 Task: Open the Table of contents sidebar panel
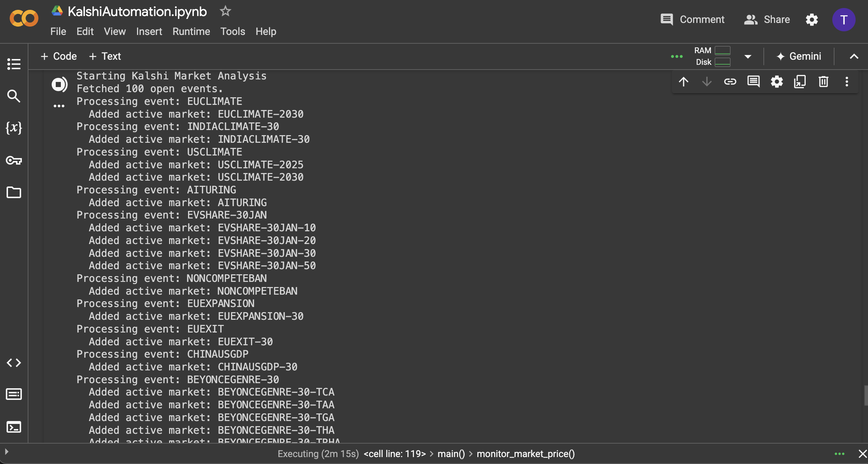(x=14, y=64)
